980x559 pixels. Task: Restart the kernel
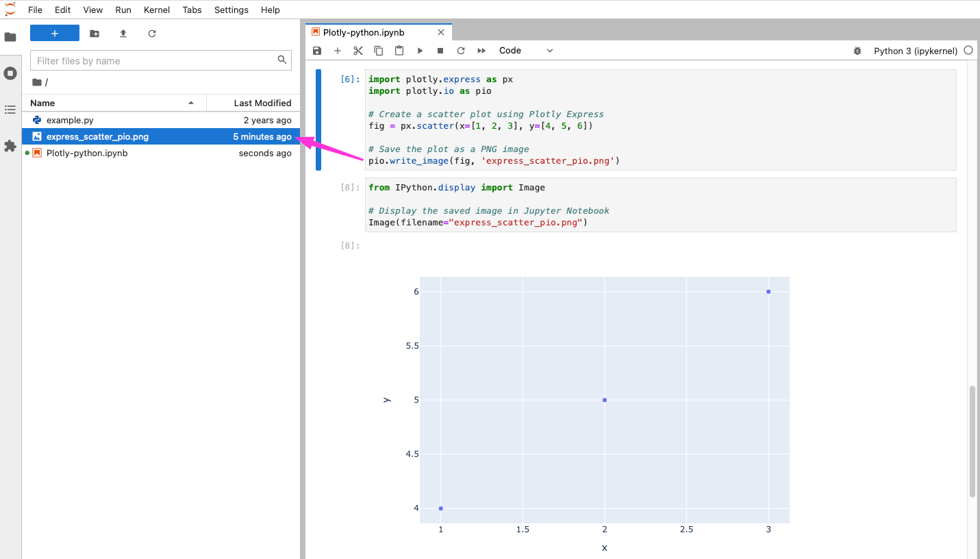tap(461, 51)
